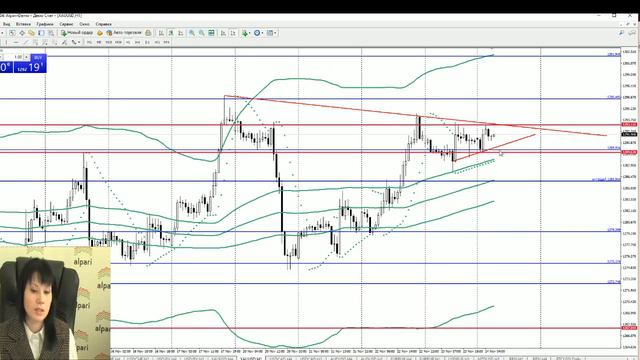Zoom in on the chart
Viewport: 640px width, 360px height.
[191, 33]
